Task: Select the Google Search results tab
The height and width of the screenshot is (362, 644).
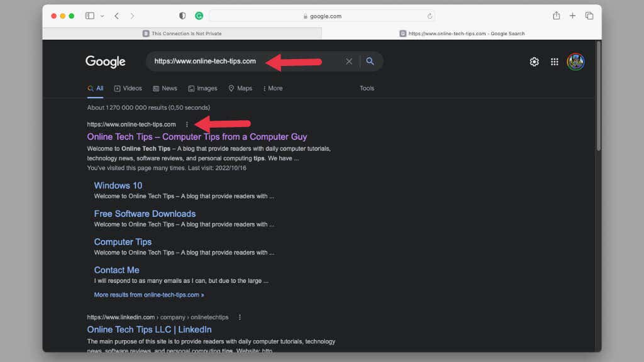Action: point(462,33)
